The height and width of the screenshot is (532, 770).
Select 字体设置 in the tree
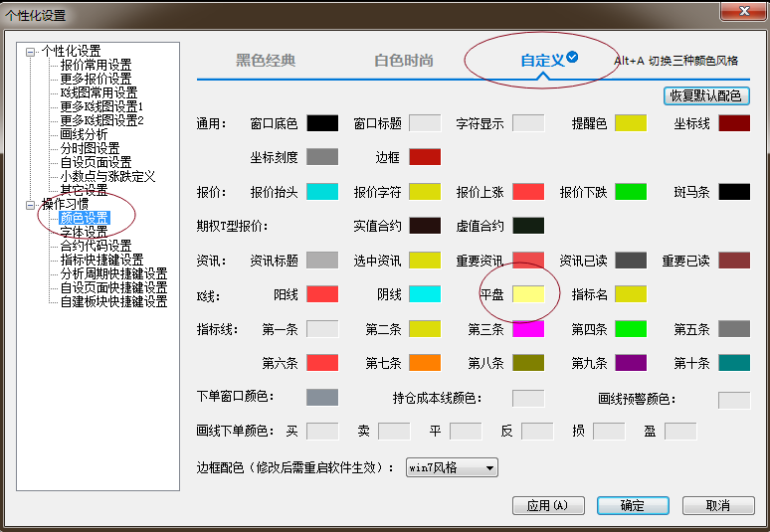point(84,232)
